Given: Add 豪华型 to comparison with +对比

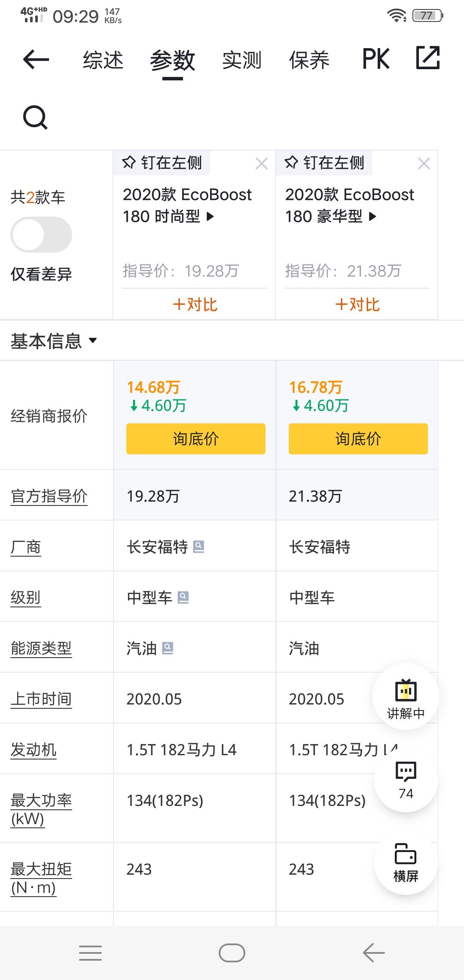Looking at the screenshot, I should click(357, 305).
